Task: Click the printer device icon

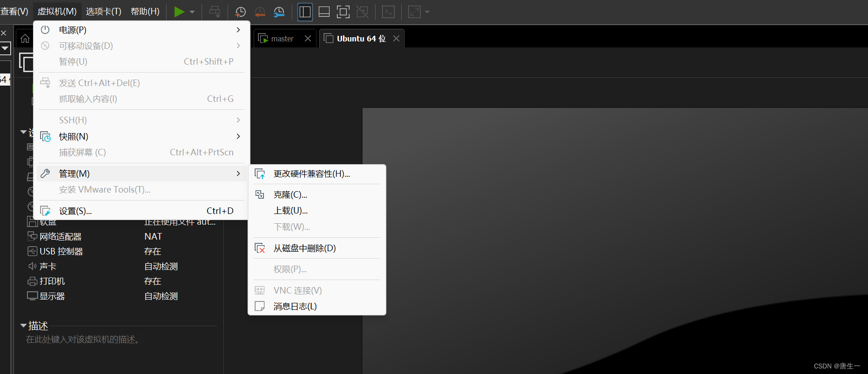Action: pos(32,281)
